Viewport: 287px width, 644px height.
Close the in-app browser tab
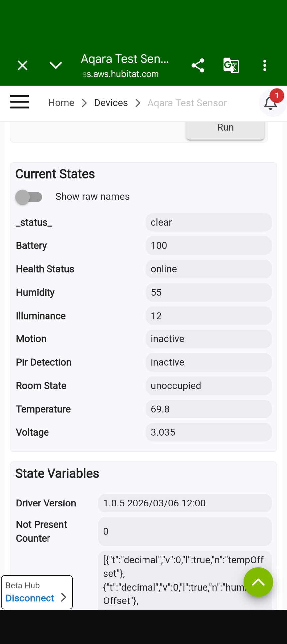click(22, 65)
